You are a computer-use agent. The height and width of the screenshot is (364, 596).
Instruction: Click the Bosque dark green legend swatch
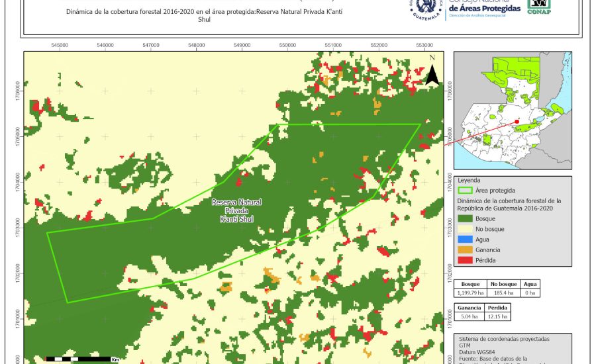point(466,218)
